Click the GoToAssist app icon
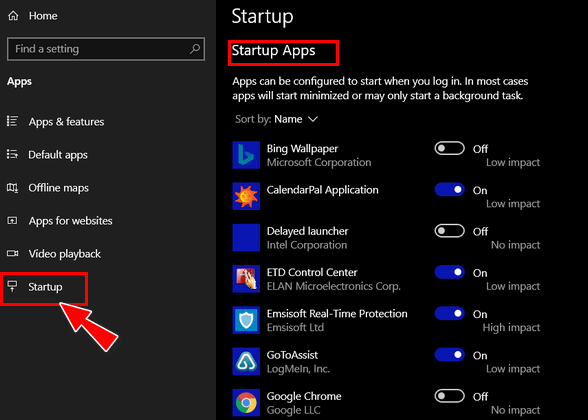The height and width of the screenshot is (420, 588). pyautogui.click(x=246, y=361)
